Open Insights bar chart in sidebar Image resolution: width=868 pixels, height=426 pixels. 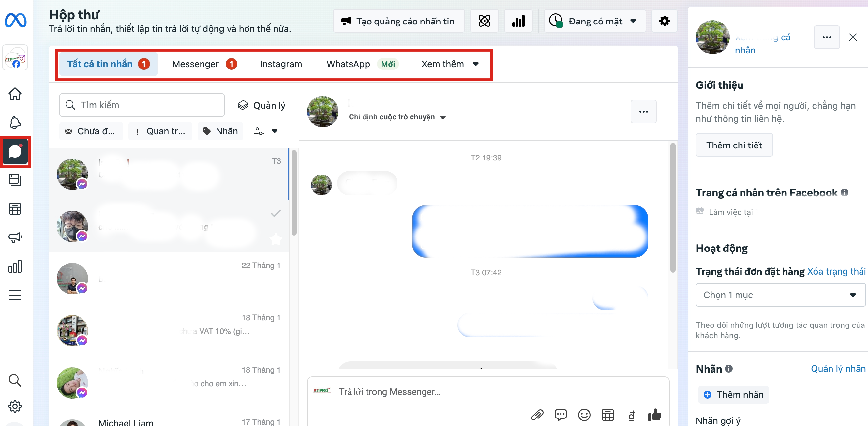tap(15, 266)
